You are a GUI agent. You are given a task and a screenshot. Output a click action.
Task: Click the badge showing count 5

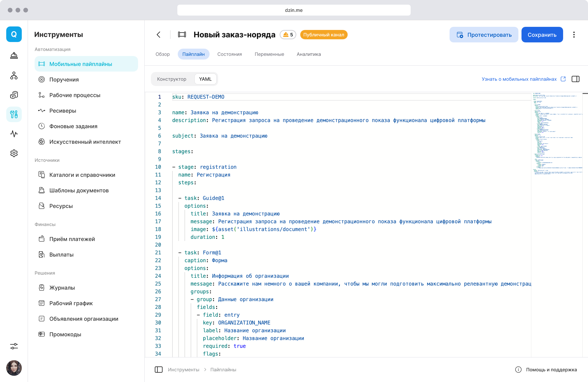tap(288, 35)
